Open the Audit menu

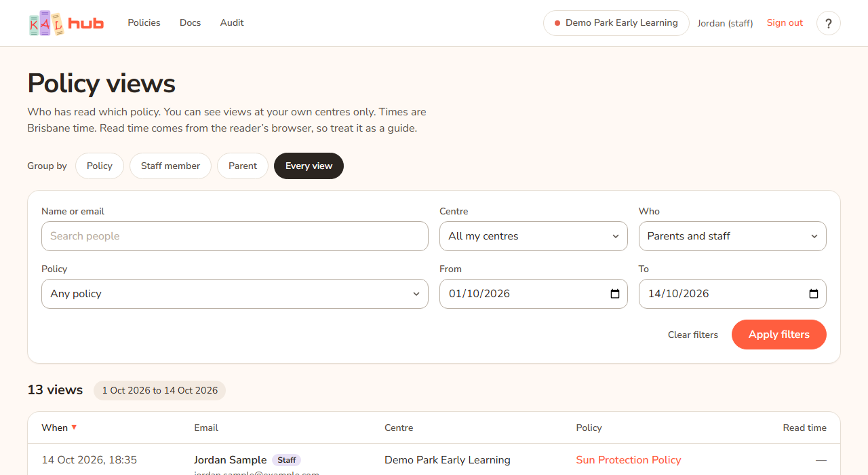coord(232,22)
